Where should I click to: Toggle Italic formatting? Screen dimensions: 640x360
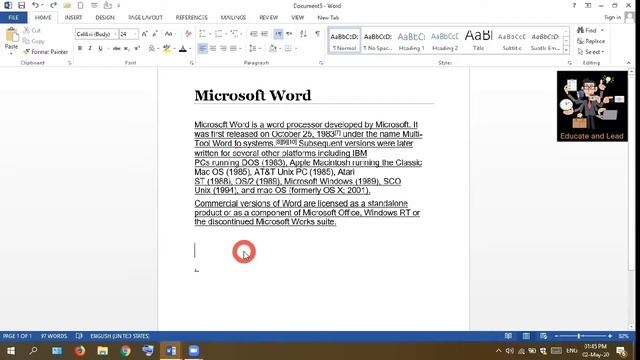pos(90,49)
